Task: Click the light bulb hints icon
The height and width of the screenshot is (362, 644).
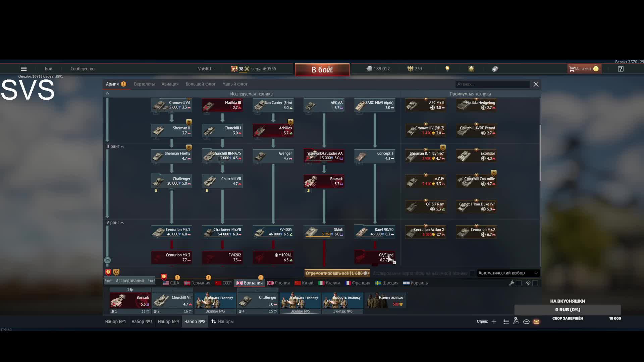Action: pyautogui.click(x=447, y=69)
